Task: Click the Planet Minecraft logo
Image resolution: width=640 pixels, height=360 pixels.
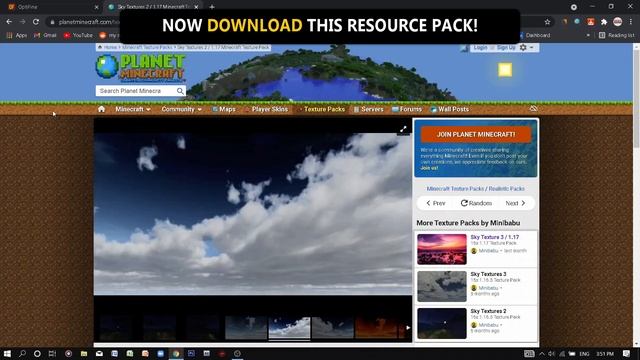Action: pyautogui.click(x=140, y=67)
